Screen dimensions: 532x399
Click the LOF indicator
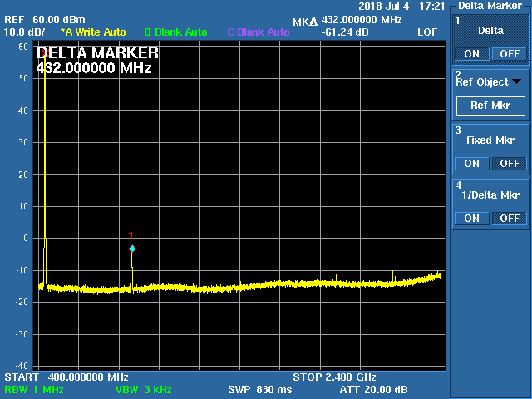click(x=427, y=32)
